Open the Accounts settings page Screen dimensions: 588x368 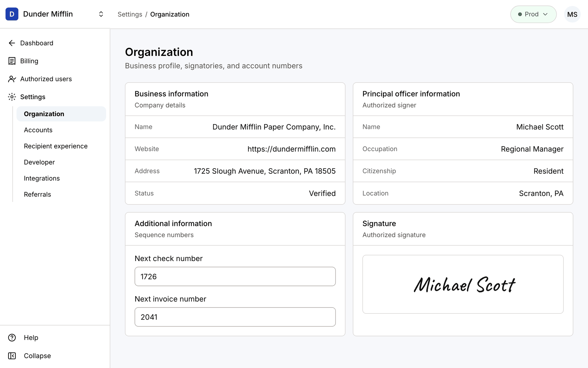click(38, 130)
